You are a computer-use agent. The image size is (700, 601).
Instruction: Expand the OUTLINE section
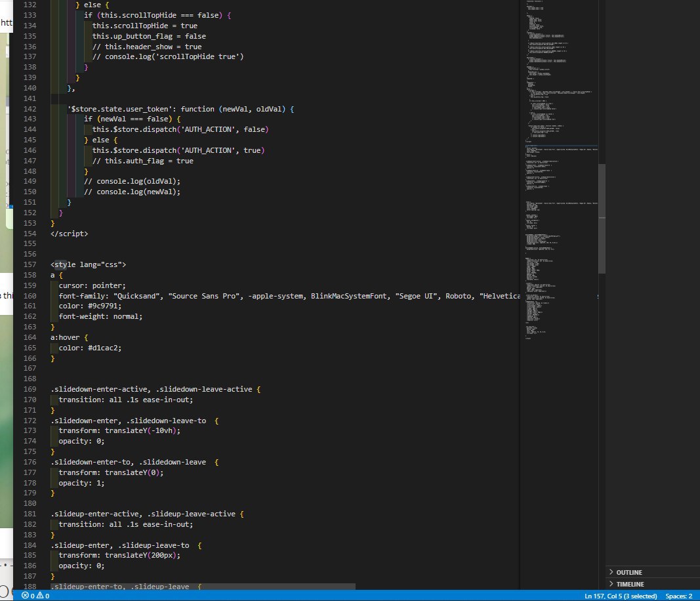629,572
